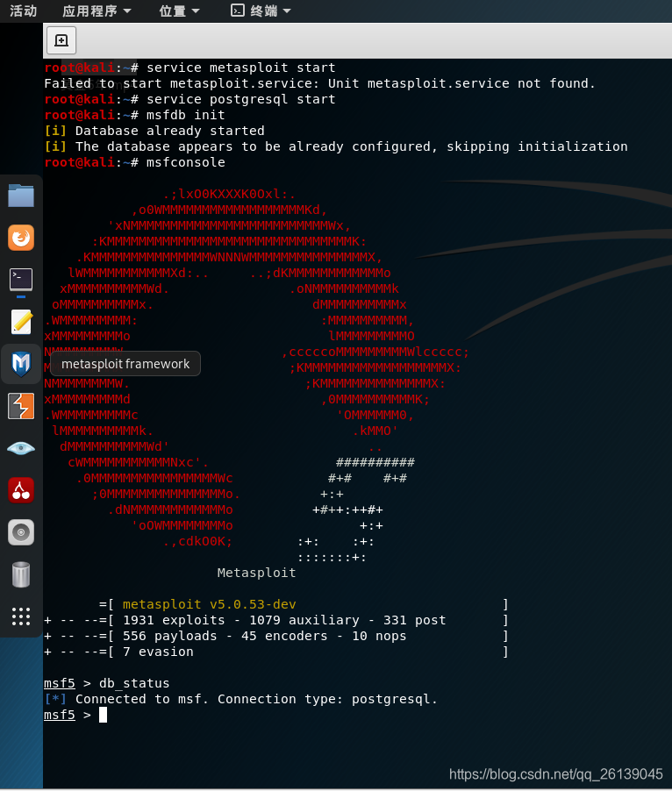Viewport: 672px width, 791px height.
Task: Click the msf5 prompt input line
Action: (75, 715)
